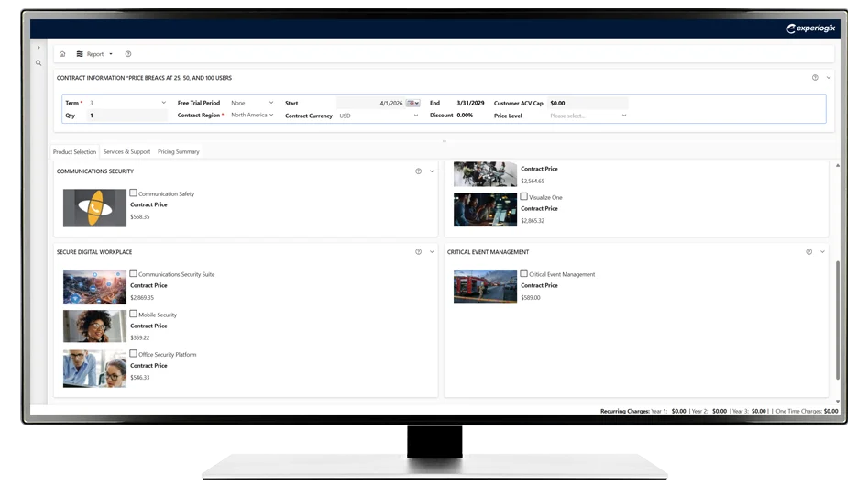The height and width of the screenshot is (497, 868).
Task: Open help for the Communications Security section
Action: pos(419,171)
